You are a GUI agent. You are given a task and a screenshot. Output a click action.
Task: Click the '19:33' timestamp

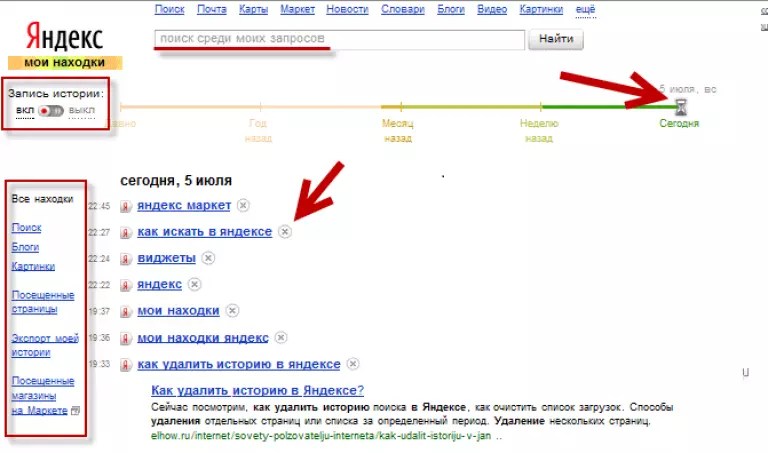pyautogui.click(x=99, y=364)
